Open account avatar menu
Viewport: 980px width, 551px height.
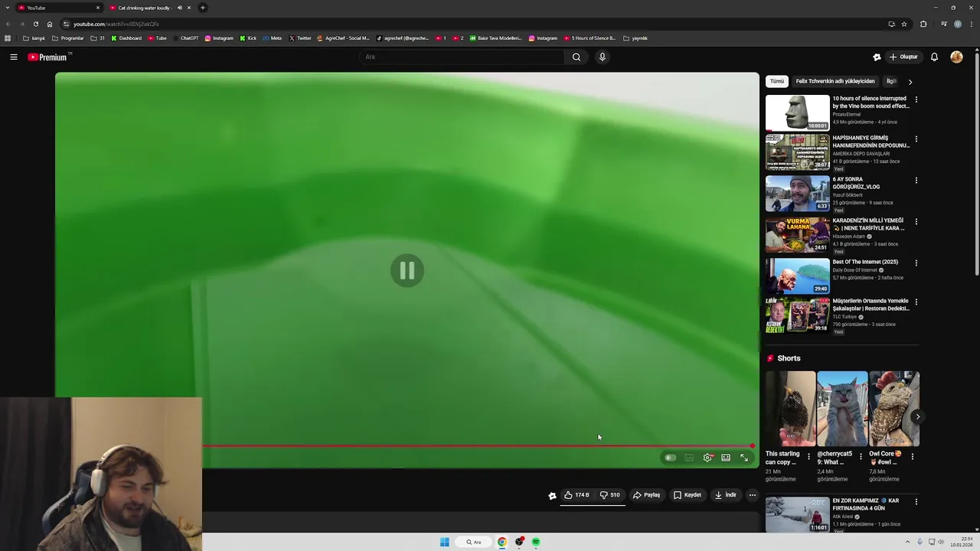click(956, 57)
